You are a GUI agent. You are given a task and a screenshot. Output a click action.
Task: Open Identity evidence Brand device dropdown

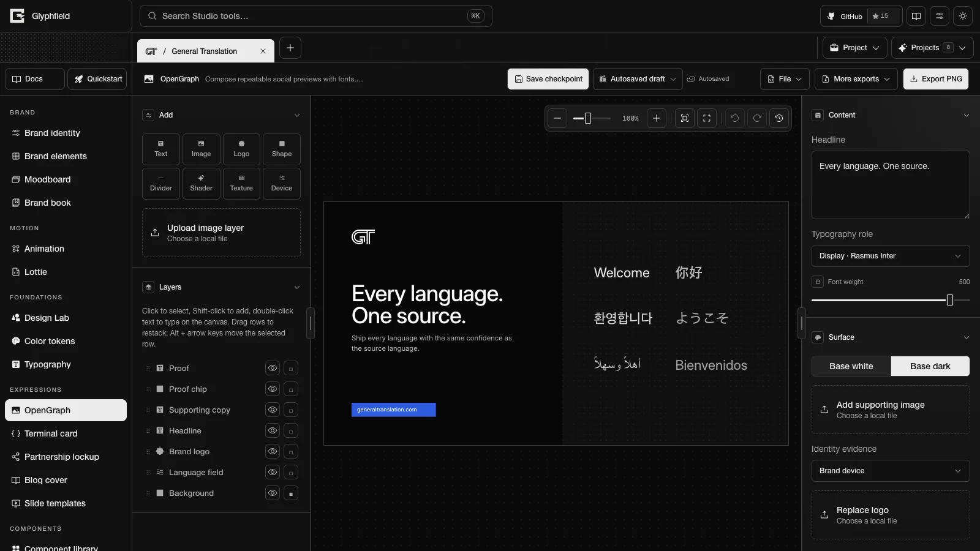tap(891, 471)
